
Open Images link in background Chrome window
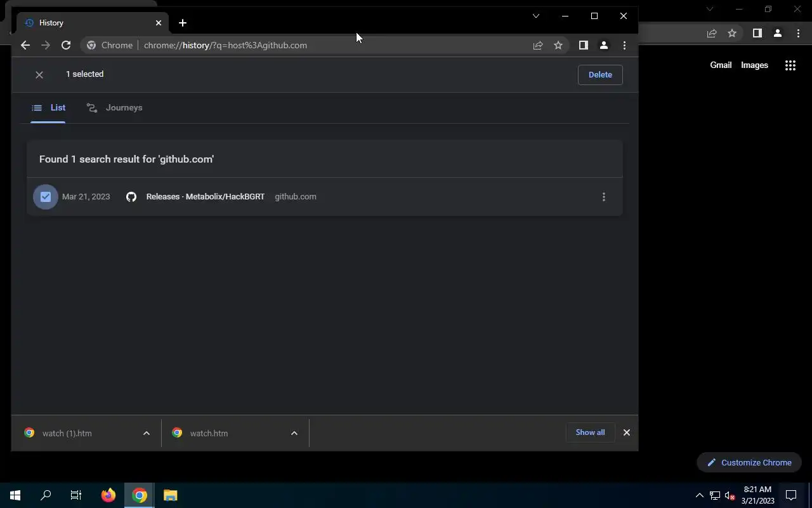click(x=754, y=65)
